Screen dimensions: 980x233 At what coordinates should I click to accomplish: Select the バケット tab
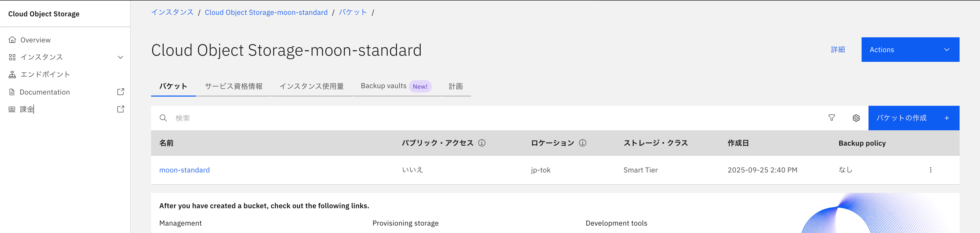click(x=173, y=86)
